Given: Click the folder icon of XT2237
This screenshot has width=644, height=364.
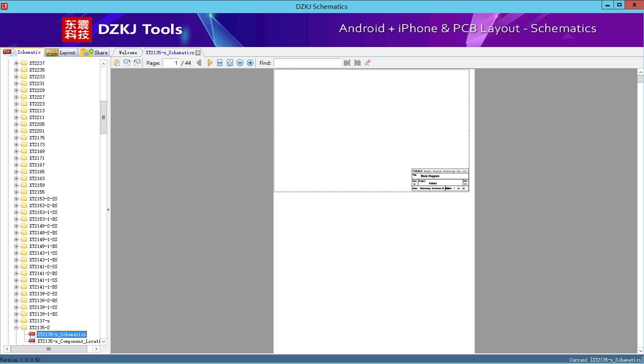Looking at the screenshot, I should point(24,63).
